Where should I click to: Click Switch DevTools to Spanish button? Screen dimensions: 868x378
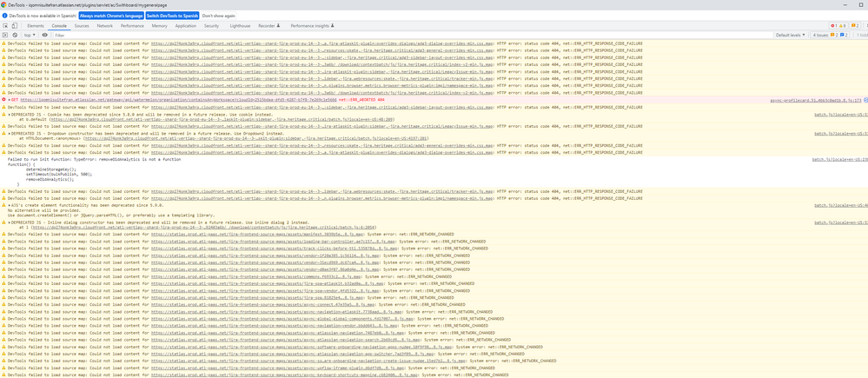tap(172, 16)
